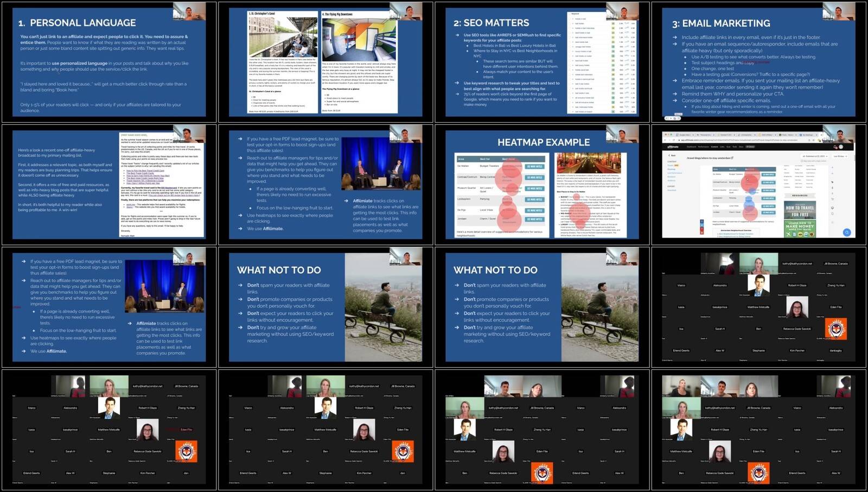The height and width of the screenshot is (492, 868).
Task: Click the where-to-stay-amsterdam page path
Action: pyautogui.click(x=710, y=158)
